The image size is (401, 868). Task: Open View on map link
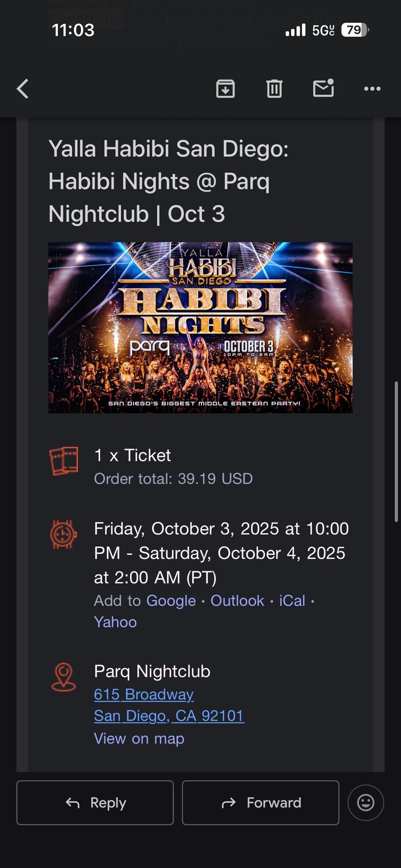139,739
